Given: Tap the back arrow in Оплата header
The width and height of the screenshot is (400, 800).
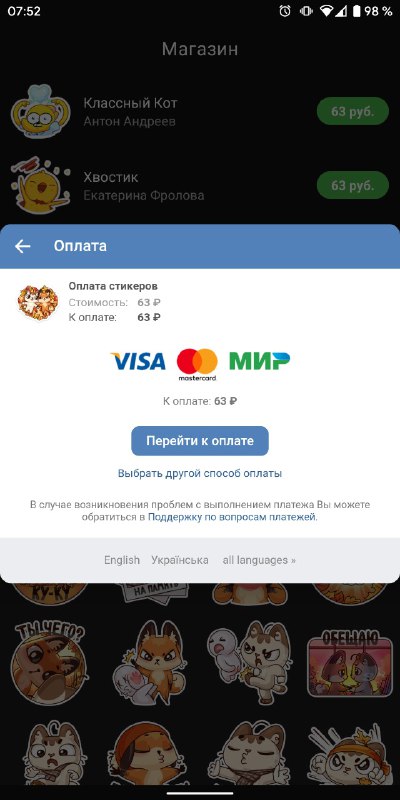Looking at the screenshot, I should (22, 246).
